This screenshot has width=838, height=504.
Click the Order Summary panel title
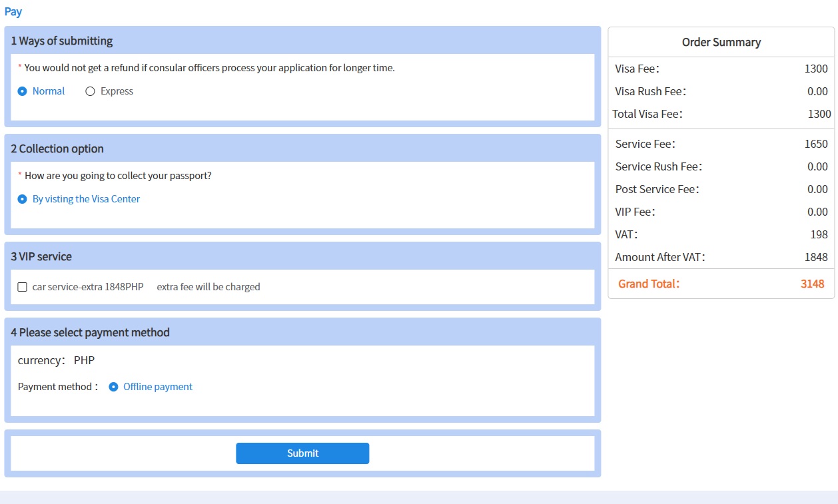(721, 42)
